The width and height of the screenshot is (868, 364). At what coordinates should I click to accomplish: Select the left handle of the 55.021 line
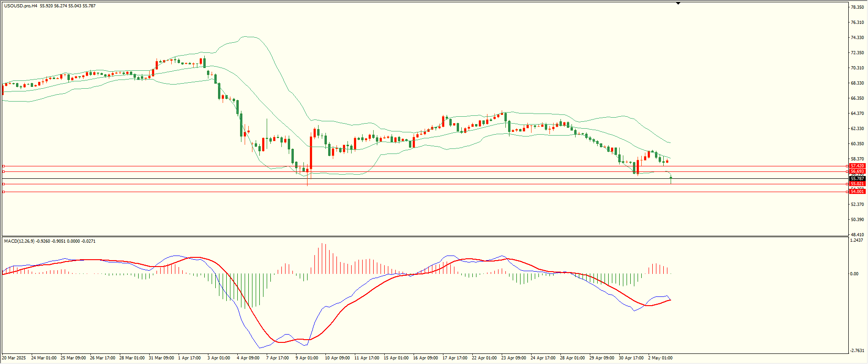[4, 184]
